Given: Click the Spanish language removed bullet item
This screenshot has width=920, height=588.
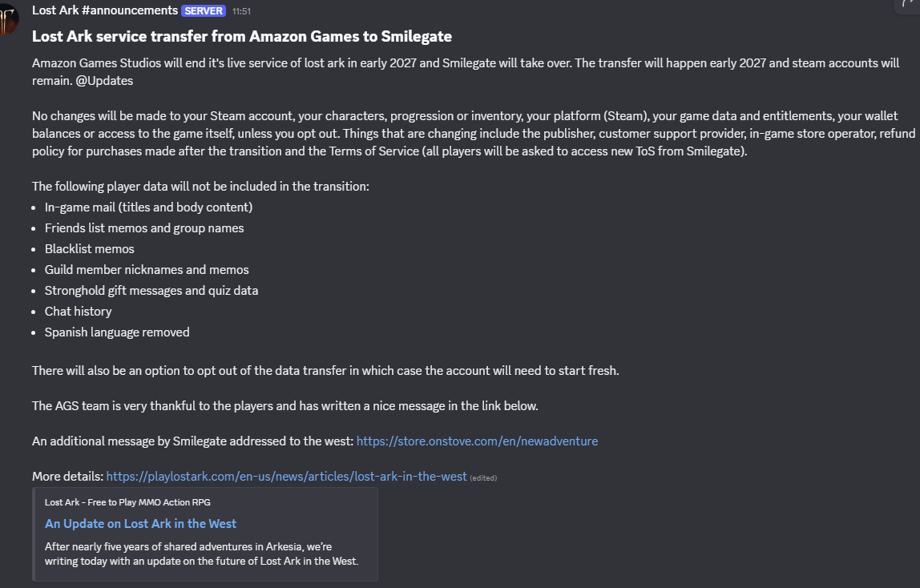Looking at the screenshot, I should [117, 332].
